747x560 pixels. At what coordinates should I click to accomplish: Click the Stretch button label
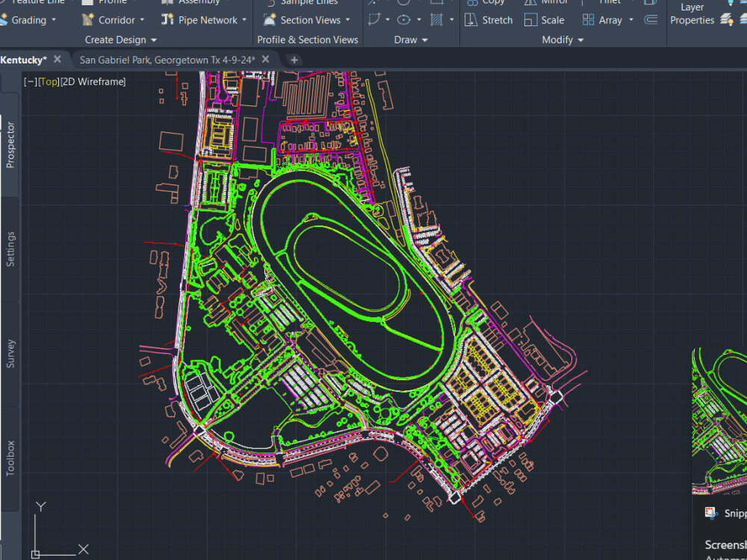(x=498, y=20)
